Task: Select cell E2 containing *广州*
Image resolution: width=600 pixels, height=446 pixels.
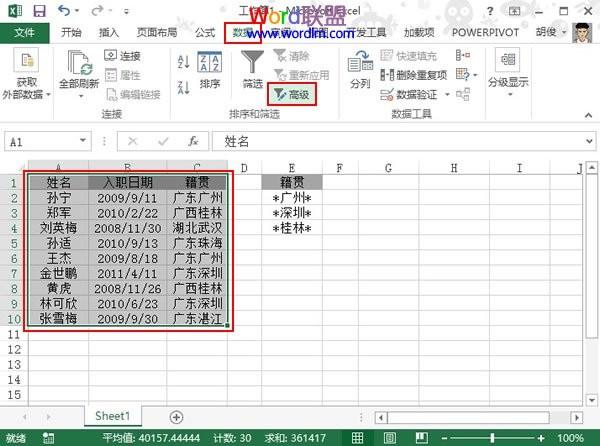Action: coord(292,198)
